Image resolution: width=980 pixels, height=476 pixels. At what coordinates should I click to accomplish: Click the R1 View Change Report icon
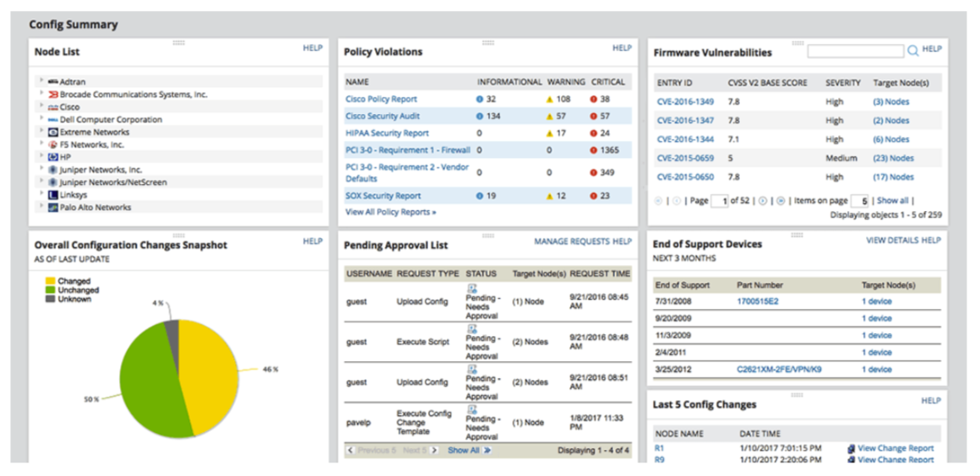(851, 448)
